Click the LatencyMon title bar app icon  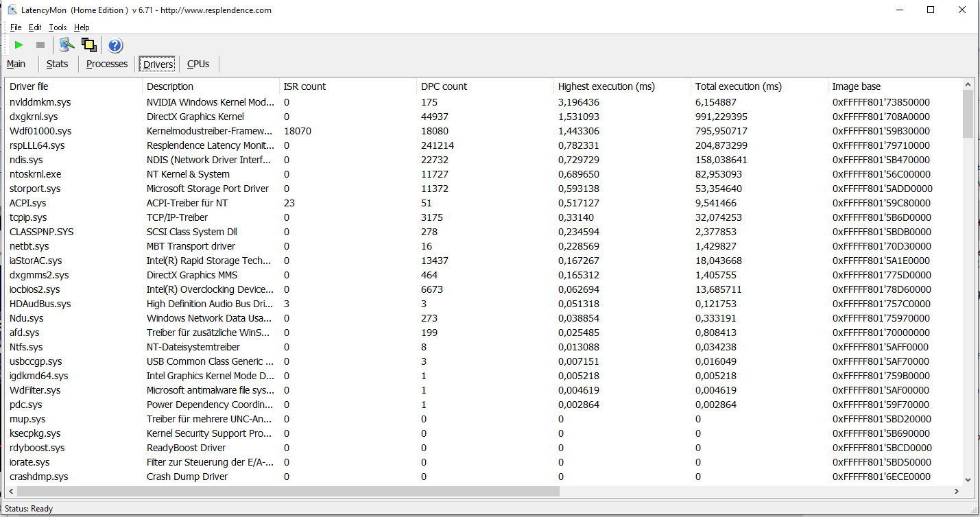tap(12, 10)
